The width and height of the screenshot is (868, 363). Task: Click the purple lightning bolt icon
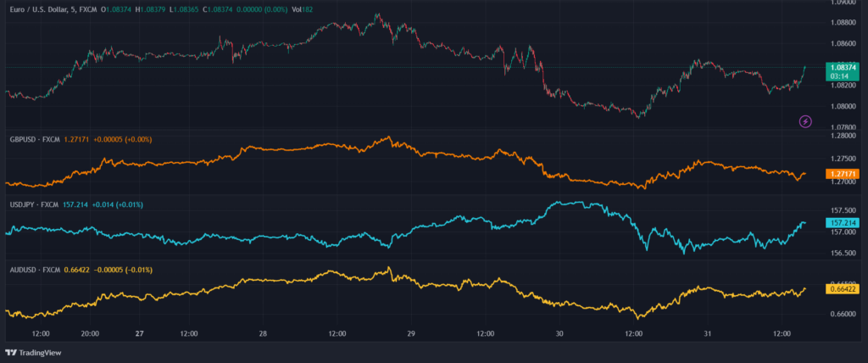[805, 122]
